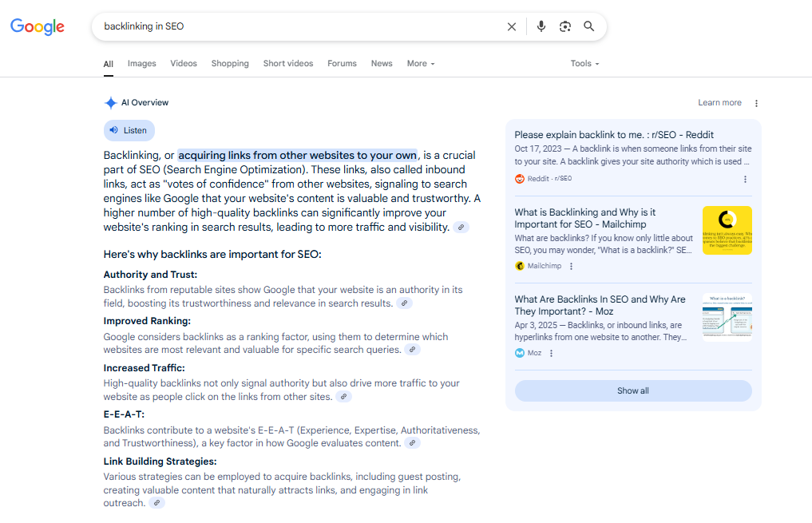Click the Show all sources button
This screenshot has width=812, height=523.
tap(633, 390)
